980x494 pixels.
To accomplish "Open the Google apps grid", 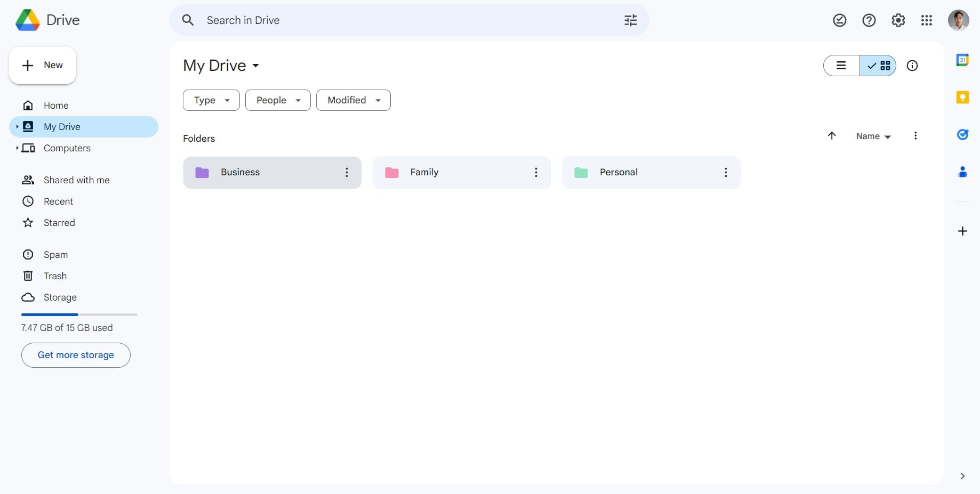I will point(927,20).
